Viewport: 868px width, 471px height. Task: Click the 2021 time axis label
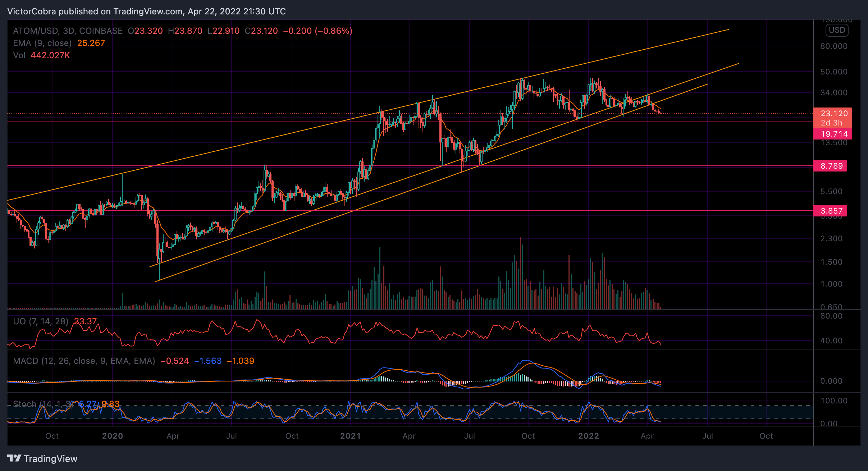pyautogui.click(x=351, y=436)
